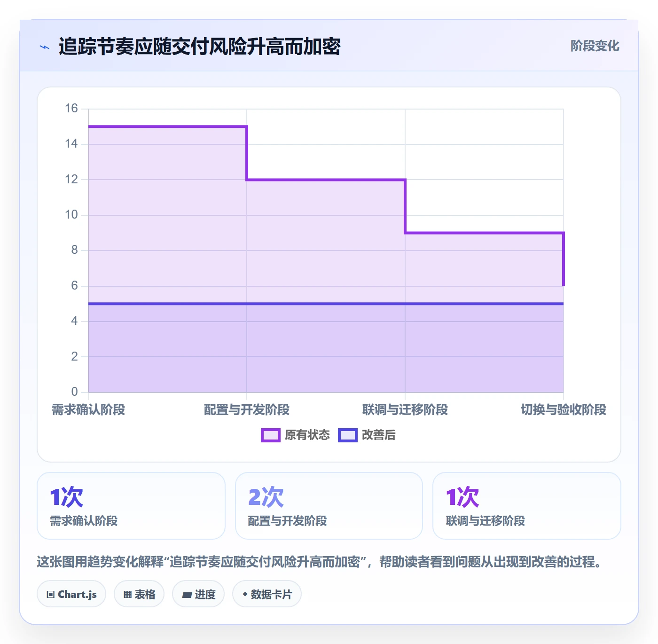
Task: Click the lightning bolt icon beside the title
Action: 45,47
